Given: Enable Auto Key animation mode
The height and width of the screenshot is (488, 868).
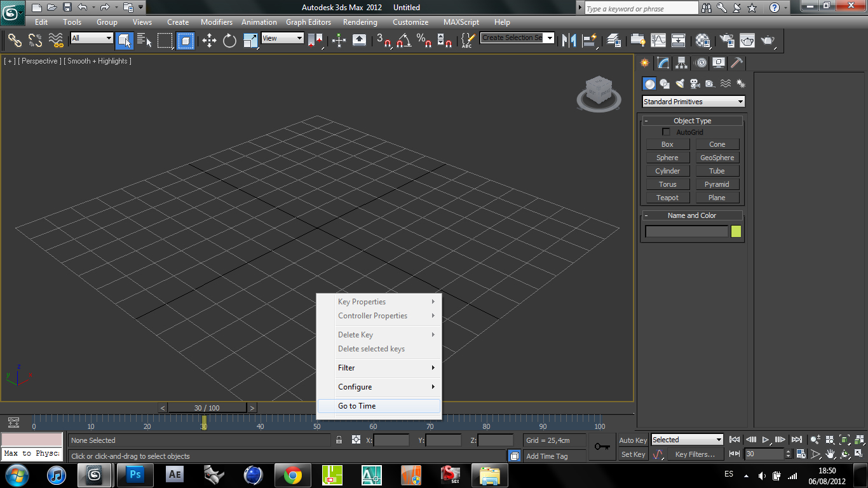Looking at the screenshot, I should (x=632, y=440).
